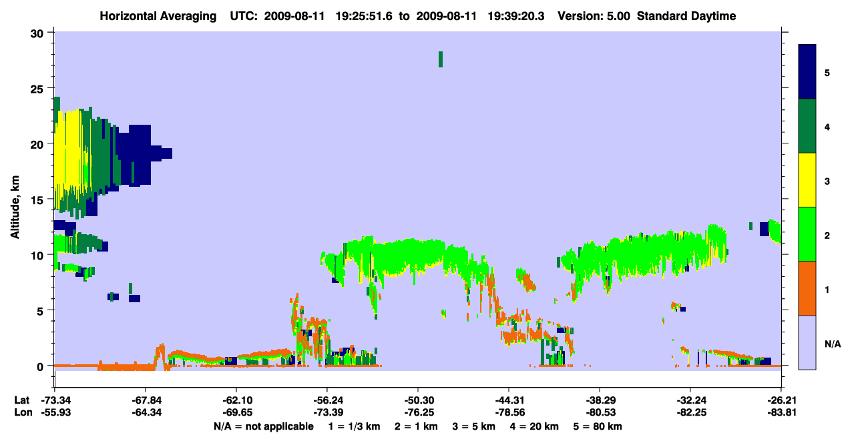
Task: Click the '1 = 1/3 km' legend text
Action: (x=355, y=426)
